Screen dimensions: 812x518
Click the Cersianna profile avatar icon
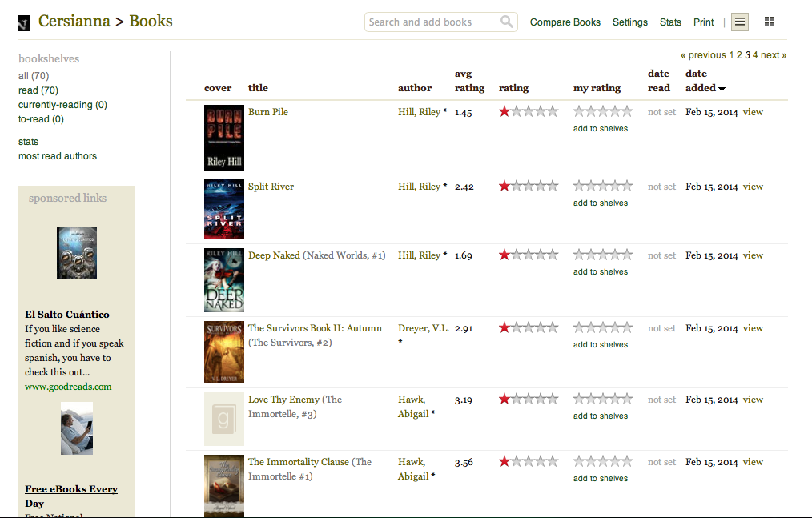(x=25, y=23)
